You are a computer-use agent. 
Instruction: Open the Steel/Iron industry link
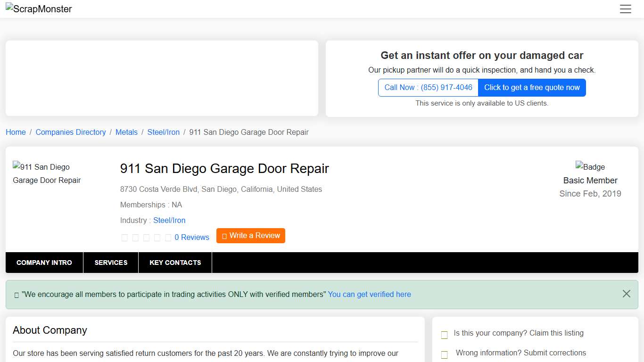click(169, 220)
